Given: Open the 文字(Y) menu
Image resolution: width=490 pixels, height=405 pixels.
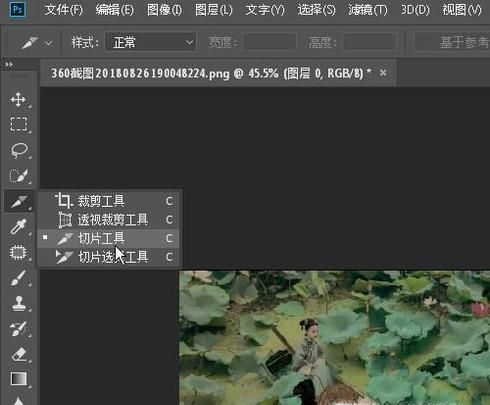Looking at the screenshot, I should 265,10.
